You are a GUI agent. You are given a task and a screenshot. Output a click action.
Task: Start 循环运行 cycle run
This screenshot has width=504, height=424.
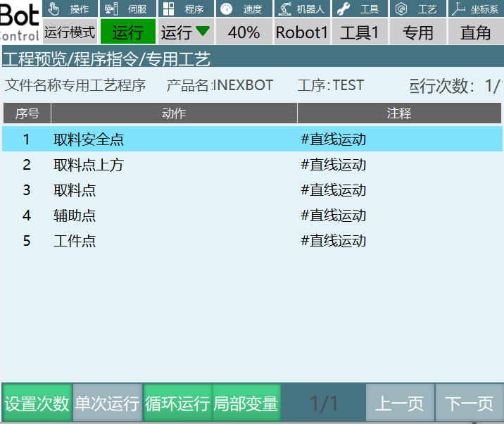[x=177, y=404]
